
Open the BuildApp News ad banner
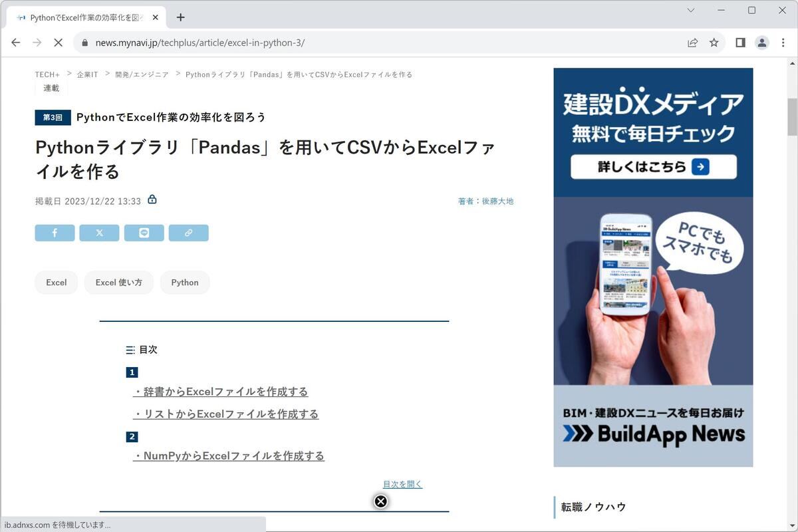(654, 267)
